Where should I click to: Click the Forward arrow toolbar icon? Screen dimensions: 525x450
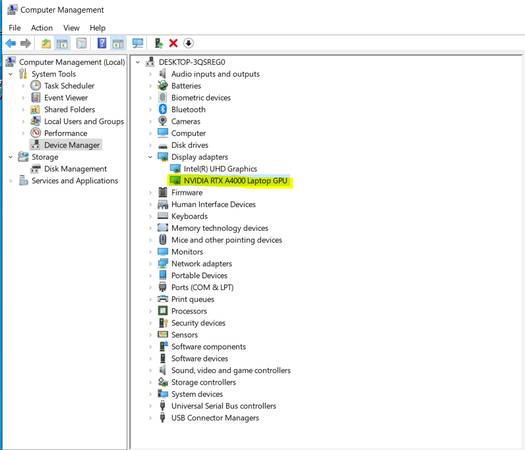pyautogui.click(x=25, y=43)
